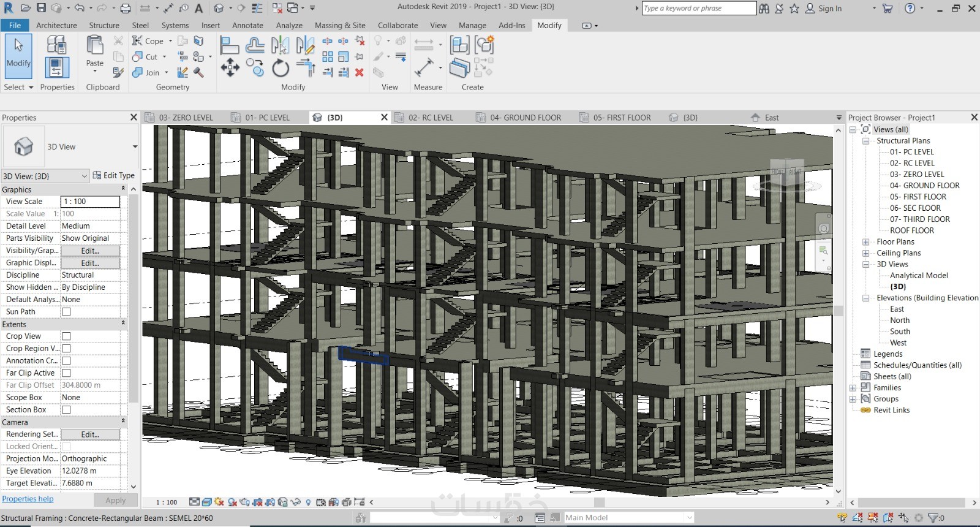Open the Type Properties ribbon icon
The image size is (980, 527).
coord(56,45)
